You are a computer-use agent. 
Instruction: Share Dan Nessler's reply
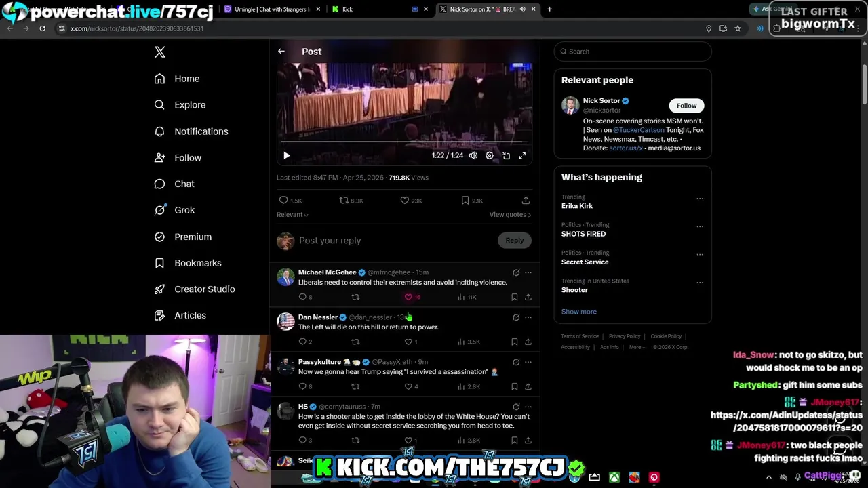(528, 342)
